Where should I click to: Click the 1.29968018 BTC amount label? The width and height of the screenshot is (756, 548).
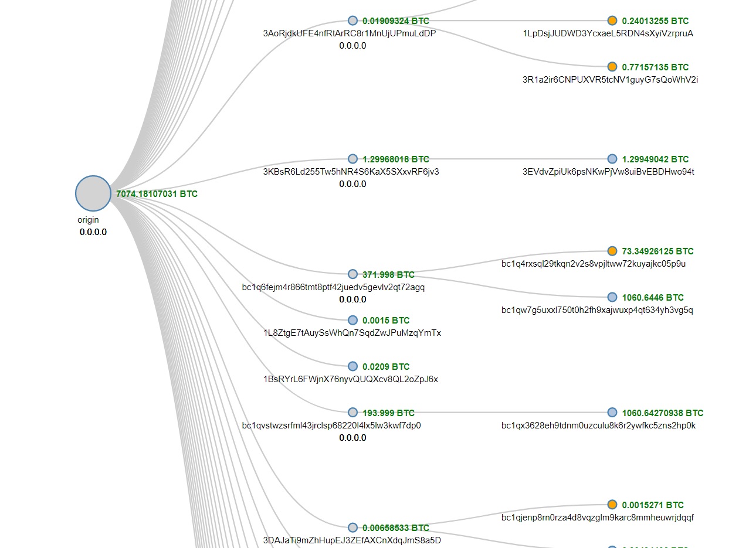[396, 159]
